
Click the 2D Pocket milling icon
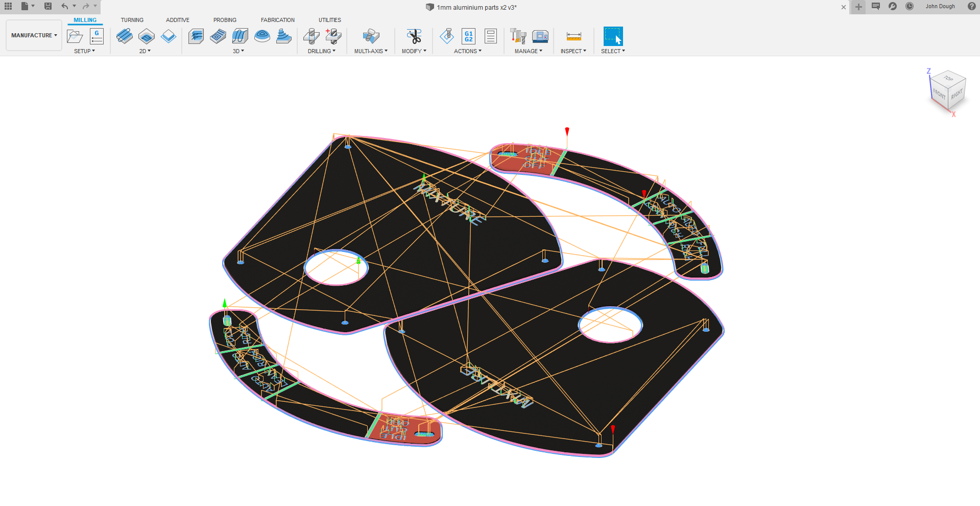[x=147, y=36]
